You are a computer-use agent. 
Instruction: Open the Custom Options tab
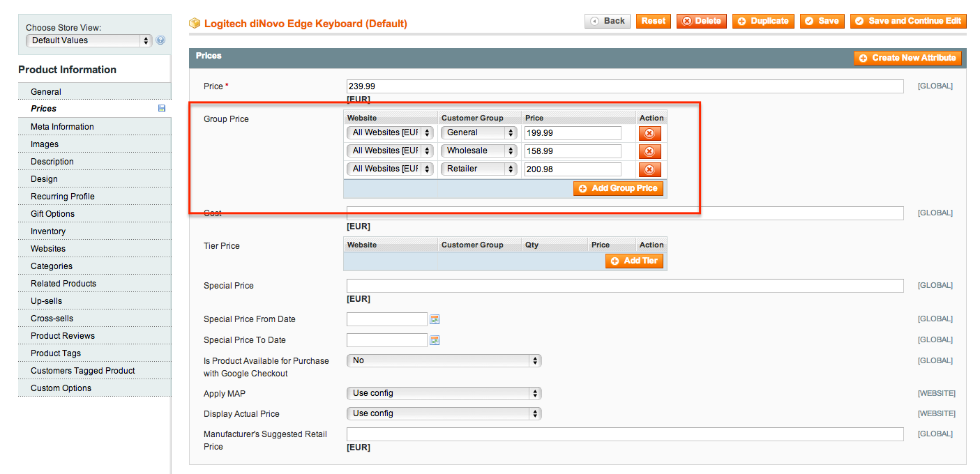point(94,388)
